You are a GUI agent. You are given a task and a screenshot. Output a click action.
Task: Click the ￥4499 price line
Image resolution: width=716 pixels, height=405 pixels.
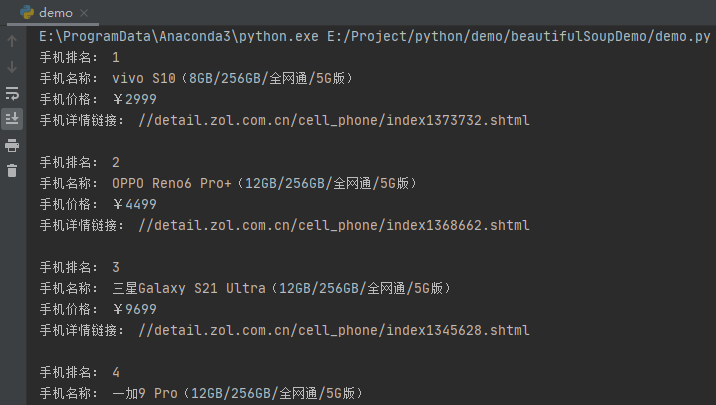(x=135, y=204)
